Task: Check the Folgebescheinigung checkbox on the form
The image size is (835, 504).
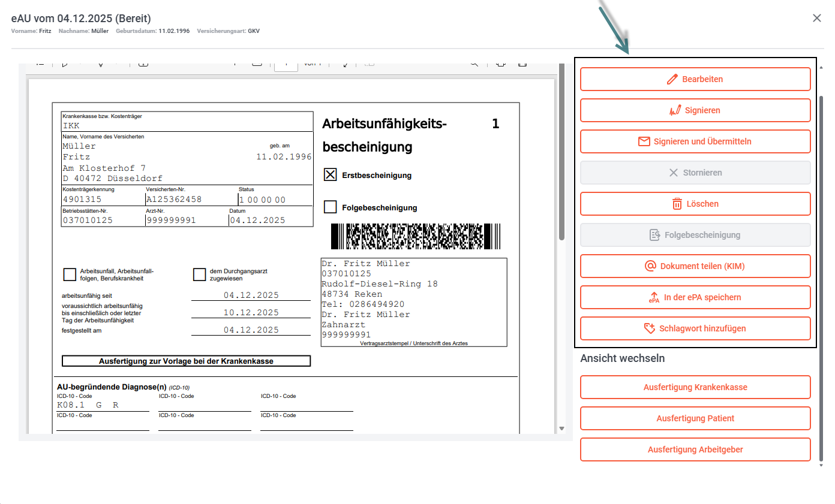Action: click(330, 207)
